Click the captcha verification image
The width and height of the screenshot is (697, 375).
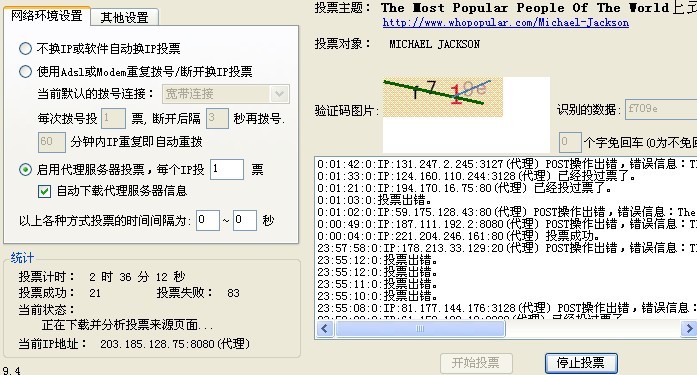coord(443,97)
